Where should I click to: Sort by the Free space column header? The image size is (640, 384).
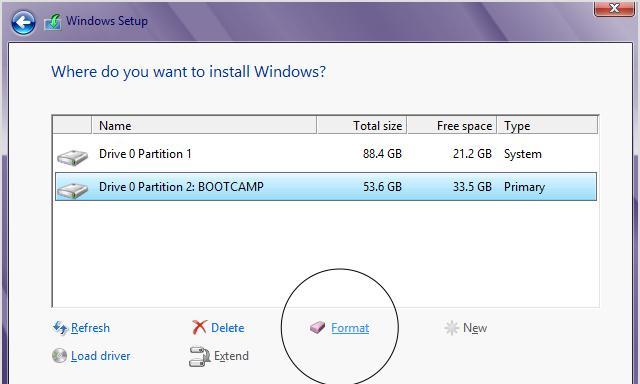point(452,125)
